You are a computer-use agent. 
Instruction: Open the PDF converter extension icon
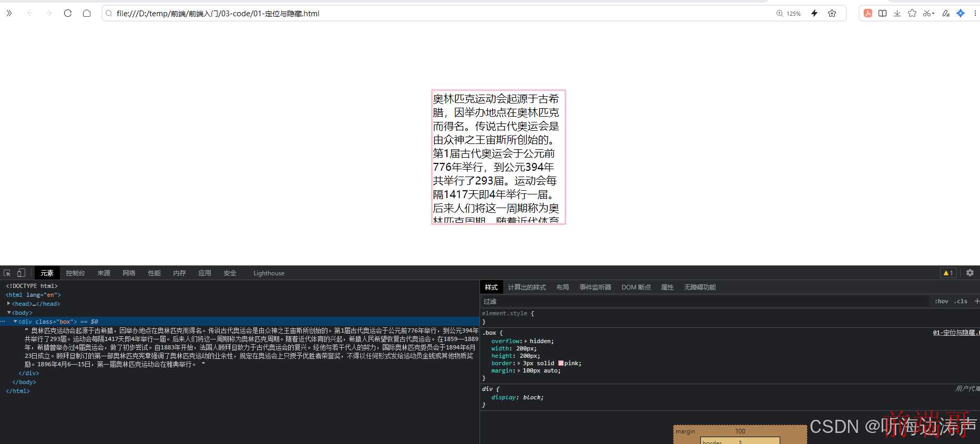pyautogui.click(x=868, y=13)
